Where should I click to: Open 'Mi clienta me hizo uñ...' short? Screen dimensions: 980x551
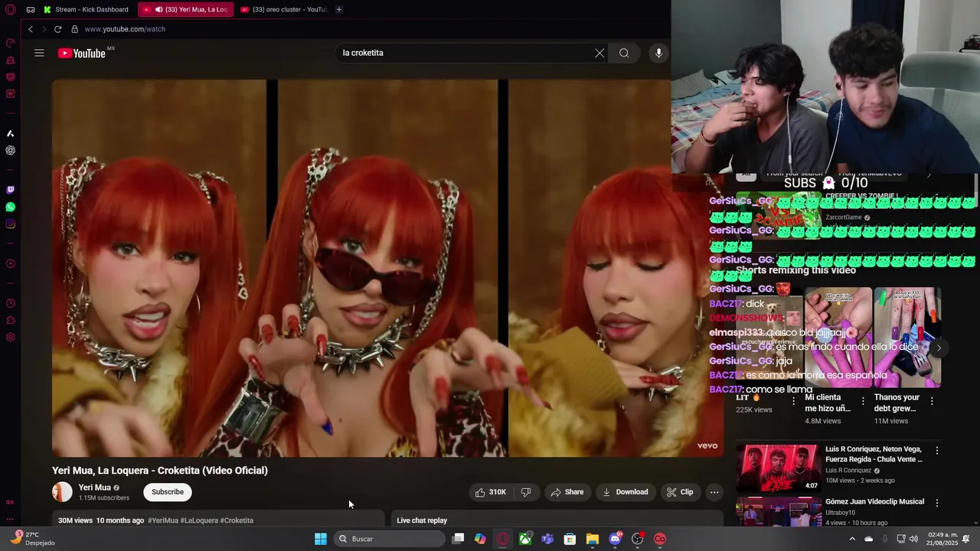[828, 403]
